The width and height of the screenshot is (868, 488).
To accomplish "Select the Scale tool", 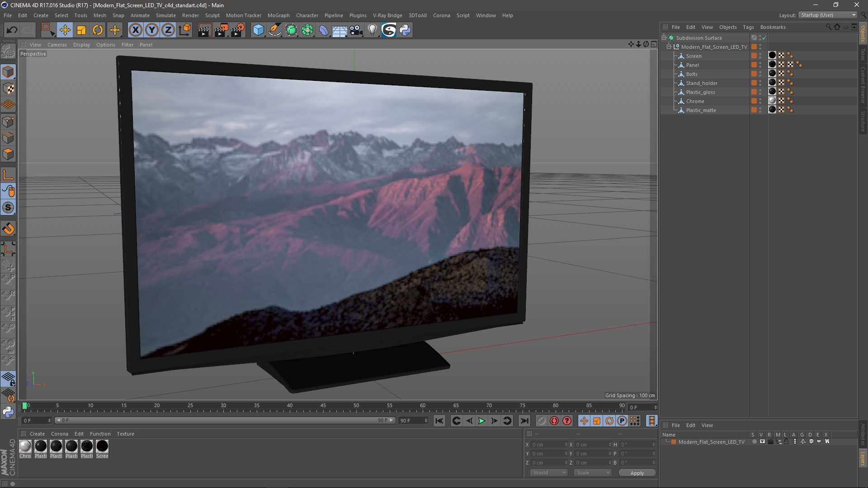I will point(81,30).
